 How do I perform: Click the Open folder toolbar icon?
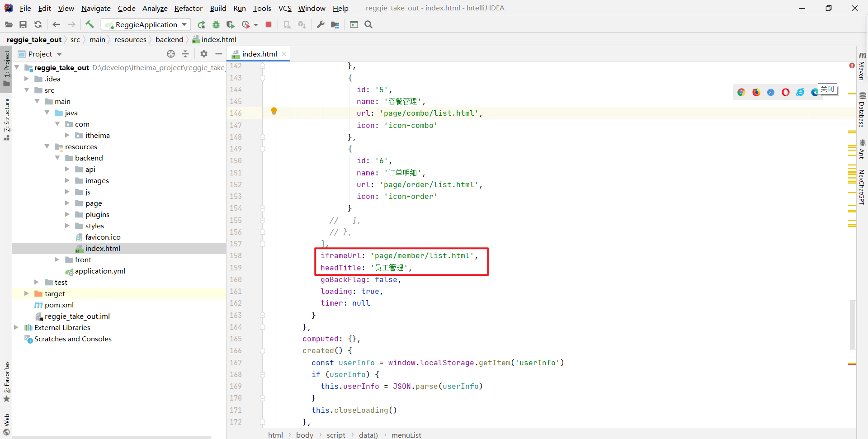9,24
